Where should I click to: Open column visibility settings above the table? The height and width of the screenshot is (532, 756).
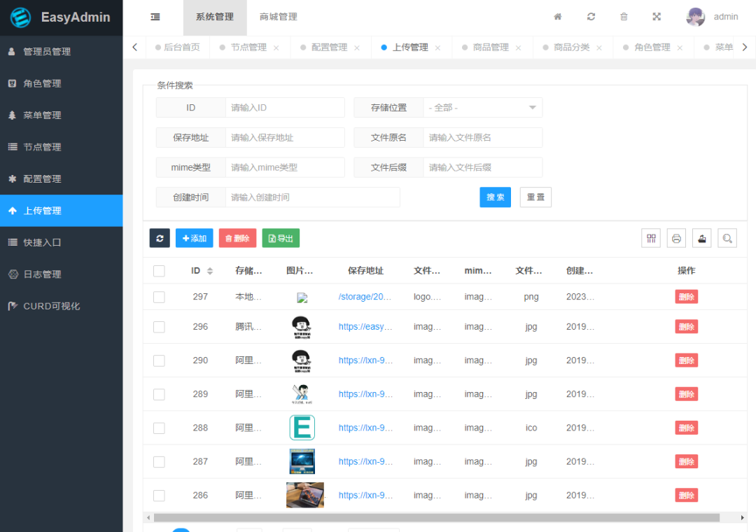click(650, 238)
